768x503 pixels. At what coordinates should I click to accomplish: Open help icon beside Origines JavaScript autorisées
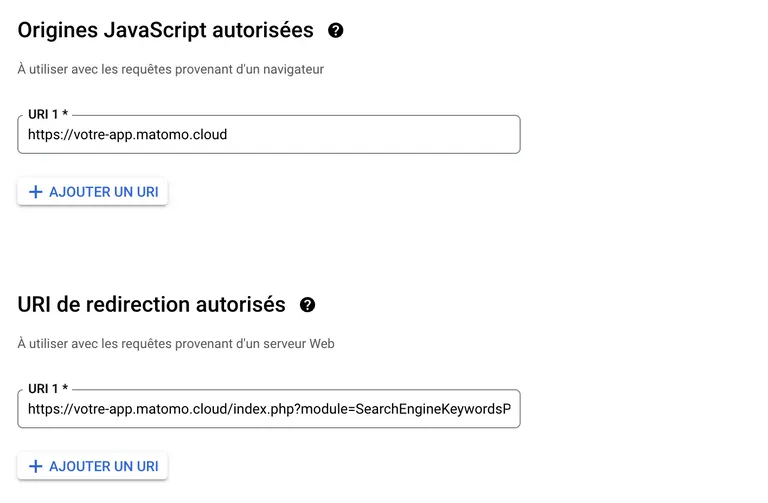[336, 30]
